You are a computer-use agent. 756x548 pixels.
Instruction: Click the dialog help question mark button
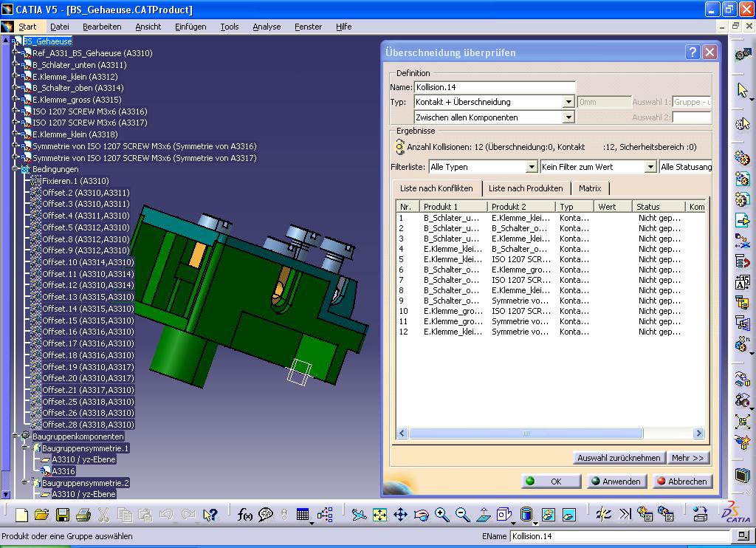pyautogui.click(x=693, y=52)
